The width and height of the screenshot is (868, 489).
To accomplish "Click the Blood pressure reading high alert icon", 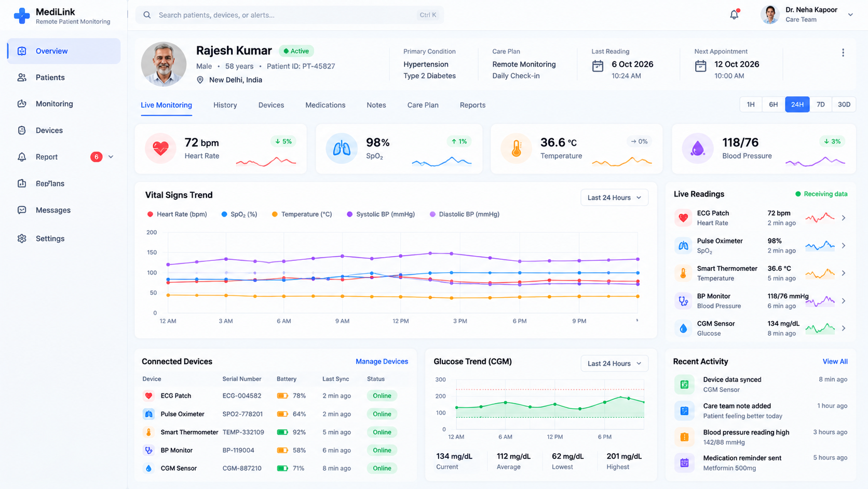I will coord(684,437).
